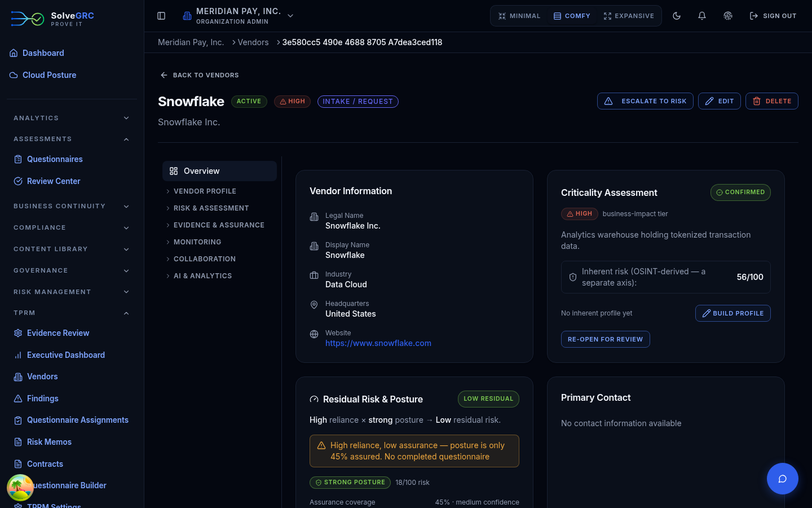This screenshot has width=812, height=508.
Task: Expand the Governance sidebar section
Action: pos(72,270)
